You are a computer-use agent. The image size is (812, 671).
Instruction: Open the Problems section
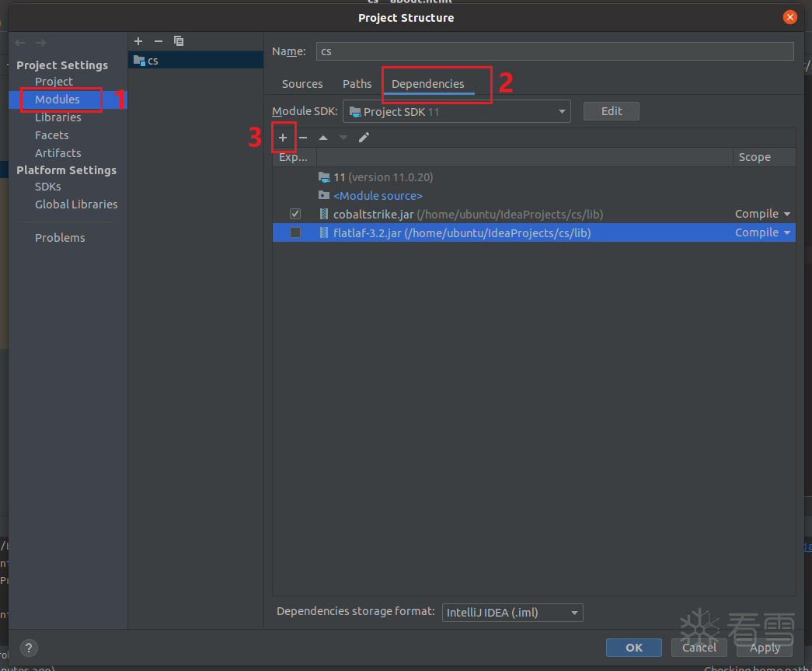coord(60,238)
